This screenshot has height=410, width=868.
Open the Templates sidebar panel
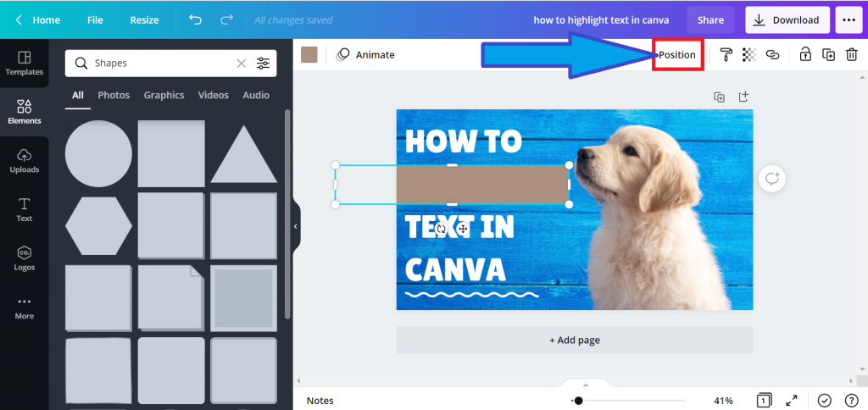(24, 63)
